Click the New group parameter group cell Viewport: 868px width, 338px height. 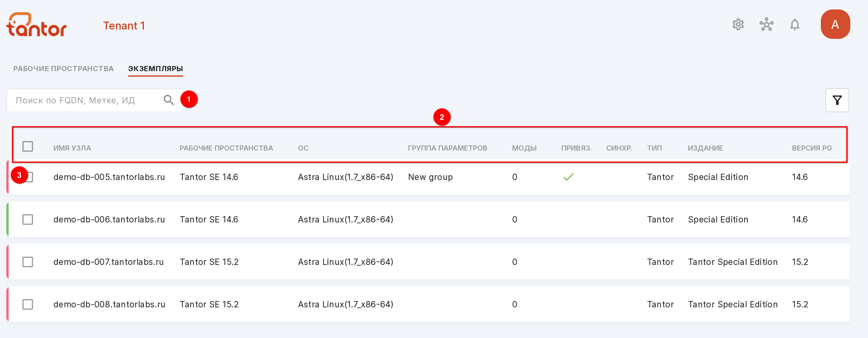pos(430,177)
